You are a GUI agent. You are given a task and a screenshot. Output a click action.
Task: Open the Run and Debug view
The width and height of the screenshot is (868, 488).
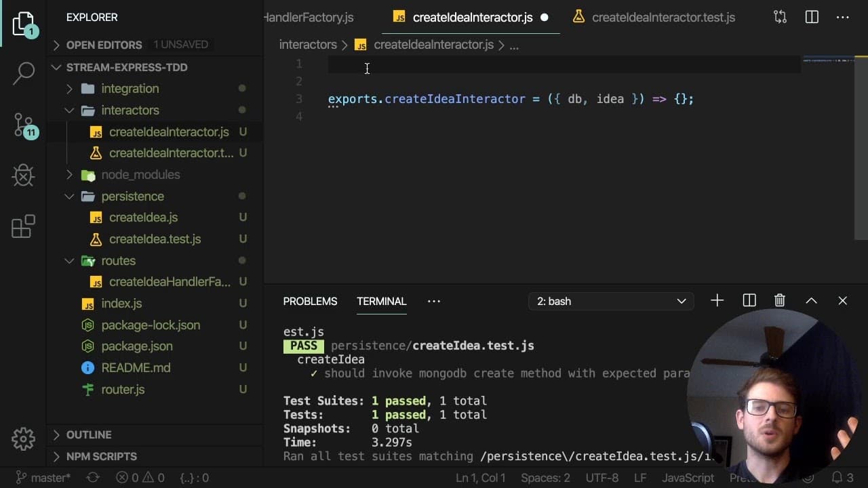point(24,176)
